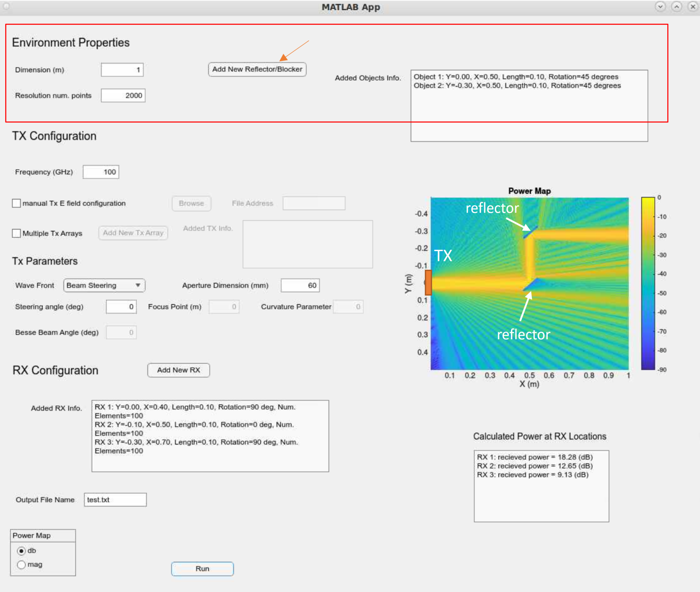This screenshot has width=700, height=592.
Task: Click the Added RX Info text area
Action: pyautogui.click(x=210, y=436)
